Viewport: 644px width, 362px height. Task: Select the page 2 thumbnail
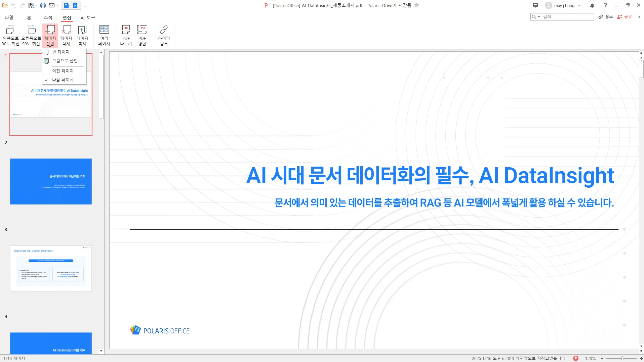point(51,181)
